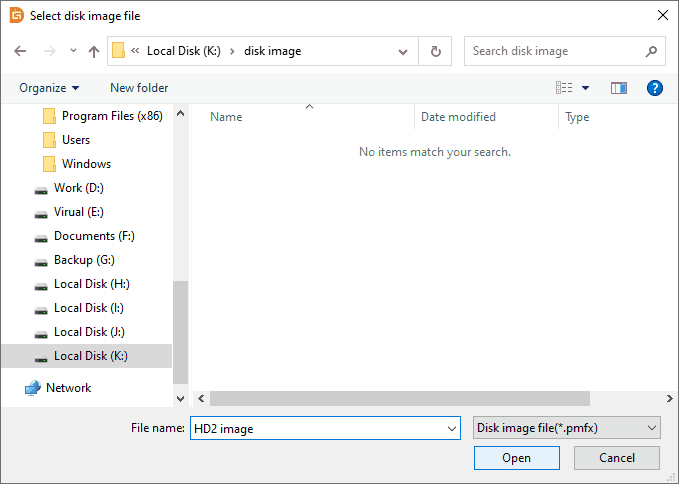Select Backup (G:) drive in sidebar

coord(85,260)
